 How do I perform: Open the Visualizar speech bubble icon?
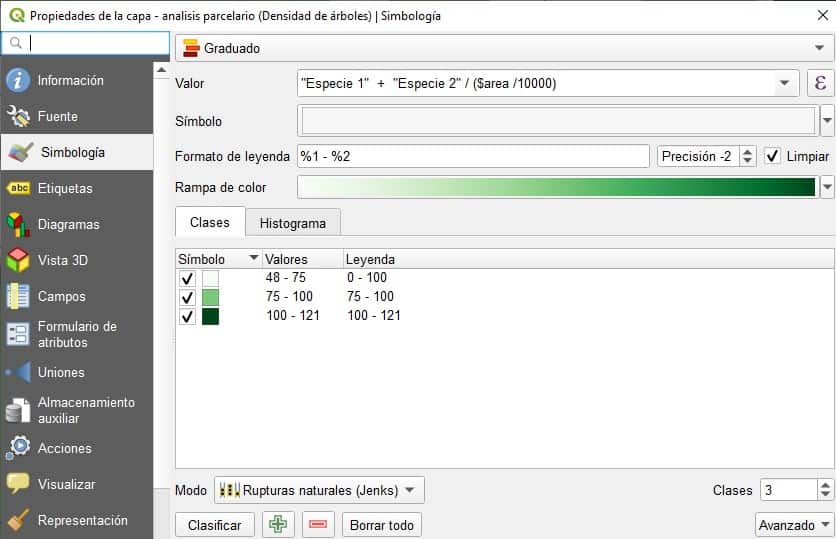[18, 484]
